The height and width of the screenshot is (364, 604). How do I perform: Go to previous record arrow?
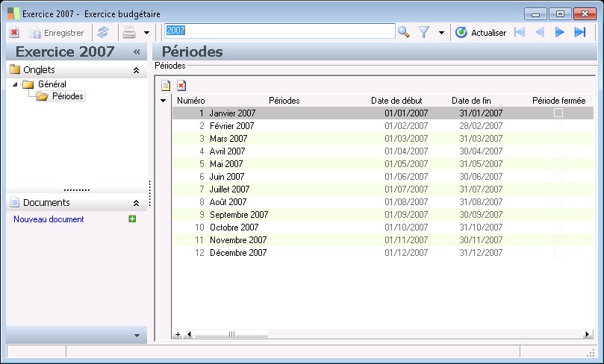(x=540, y=32)
